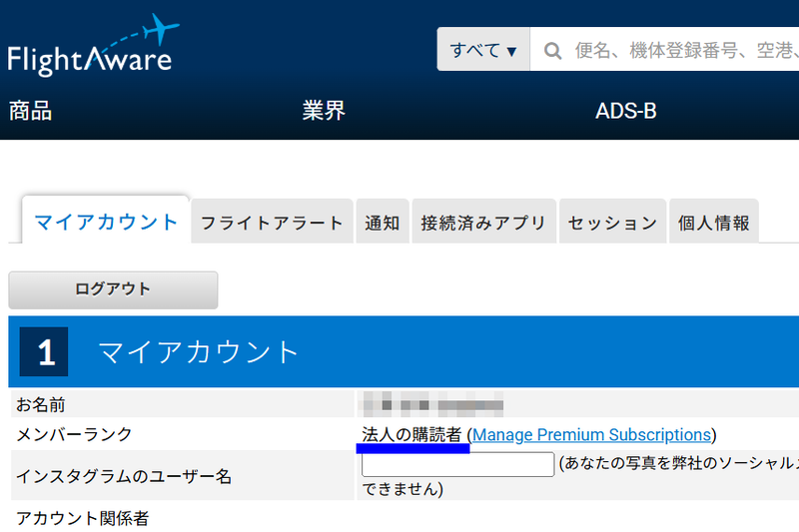
Task: Go to the 通知 tab
Action: [x=383, y=223]
